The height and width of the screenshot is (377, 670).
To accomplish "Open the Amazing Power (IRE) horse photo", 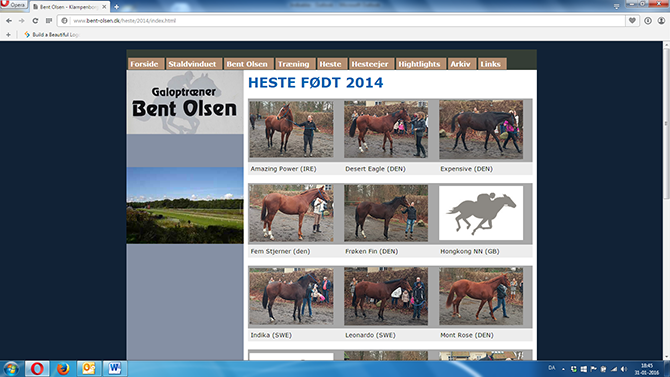I will [x=291, y=130].
